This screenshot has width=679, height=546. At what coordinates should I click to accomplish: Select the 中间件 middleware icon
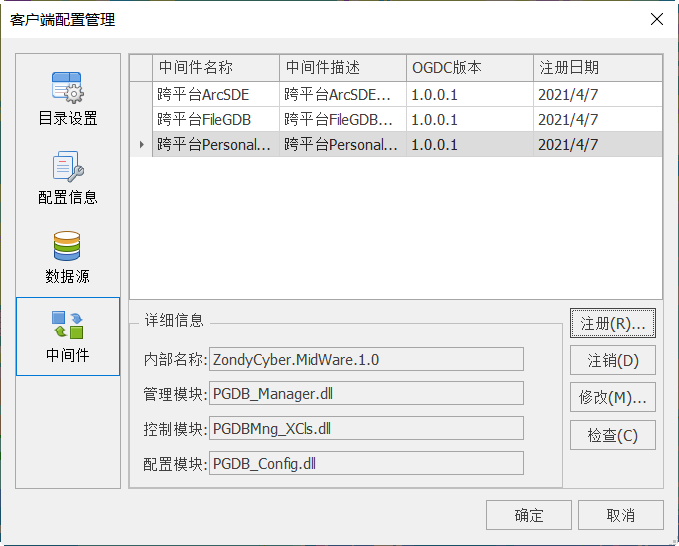(68, 336)
